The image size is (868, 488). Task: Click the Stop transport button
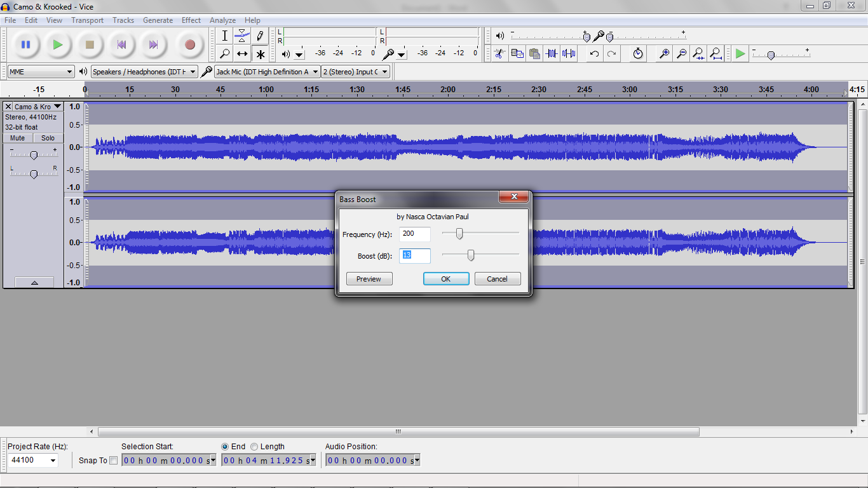point(90,44)
